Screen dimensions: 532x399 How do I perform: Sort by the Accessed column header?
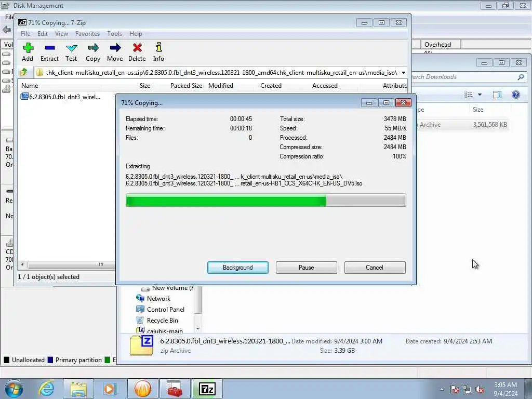(325, 86)
